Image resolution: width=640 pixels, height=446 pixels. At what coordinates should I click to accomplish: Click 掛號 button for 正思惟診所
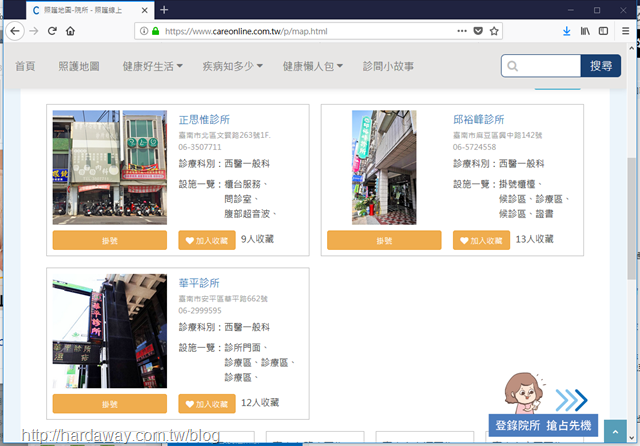coord(110,240)
